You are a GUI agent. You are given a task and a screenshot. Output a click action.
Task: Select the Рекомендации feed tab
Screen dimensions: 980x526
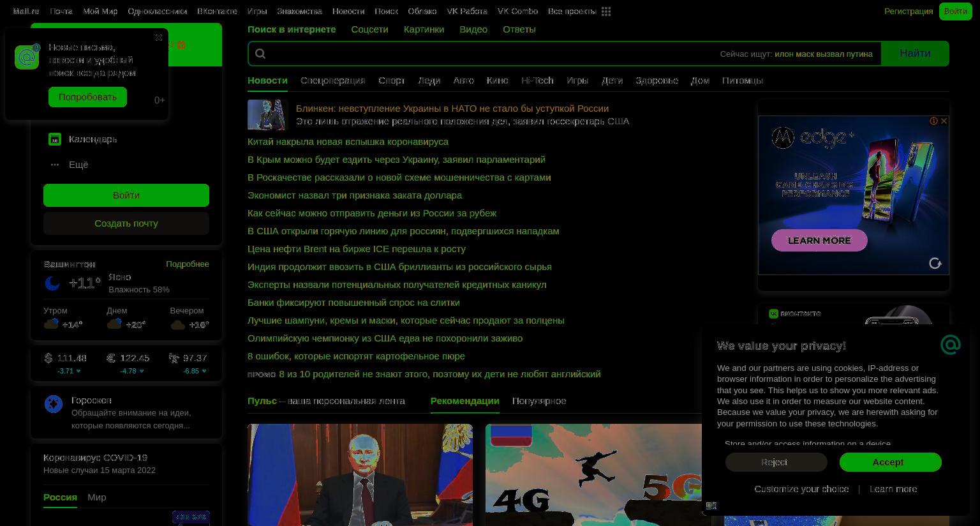(x=464, y=401)
